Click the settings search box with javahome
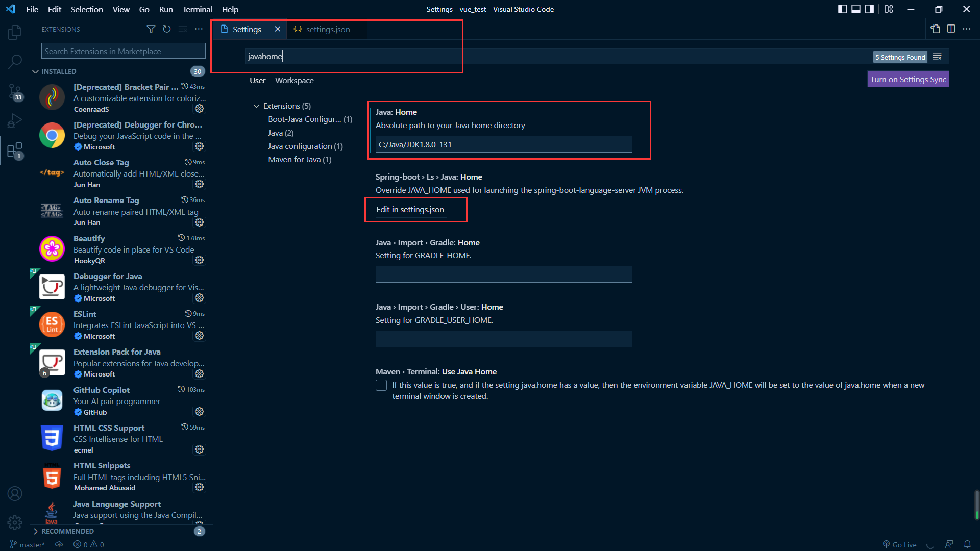 coord(558,57)
